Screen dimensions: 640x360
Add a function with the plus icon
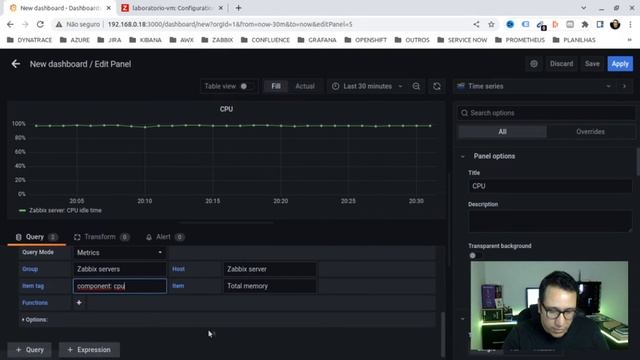[x=79, y=303]
